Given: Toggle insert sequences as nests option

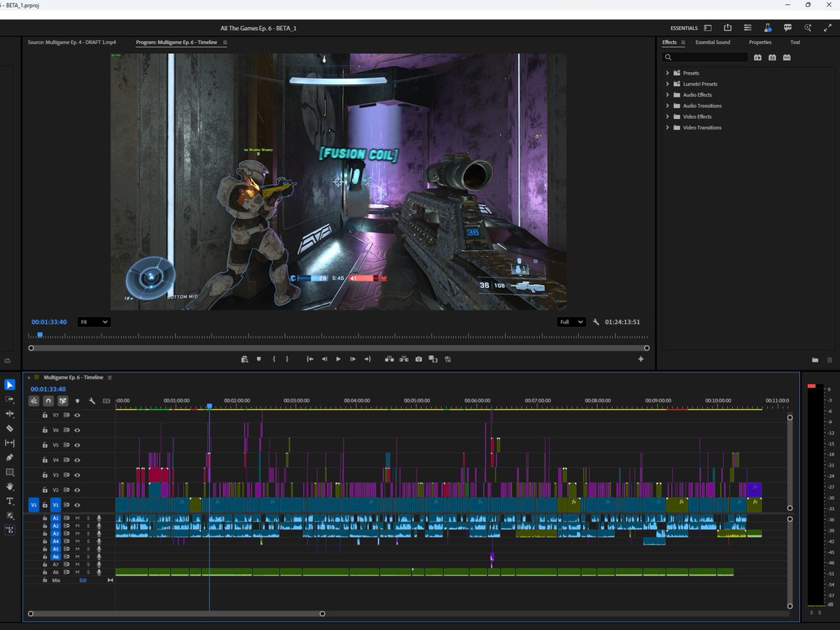Looking at the screenshot, I should (x=34, y=401).
